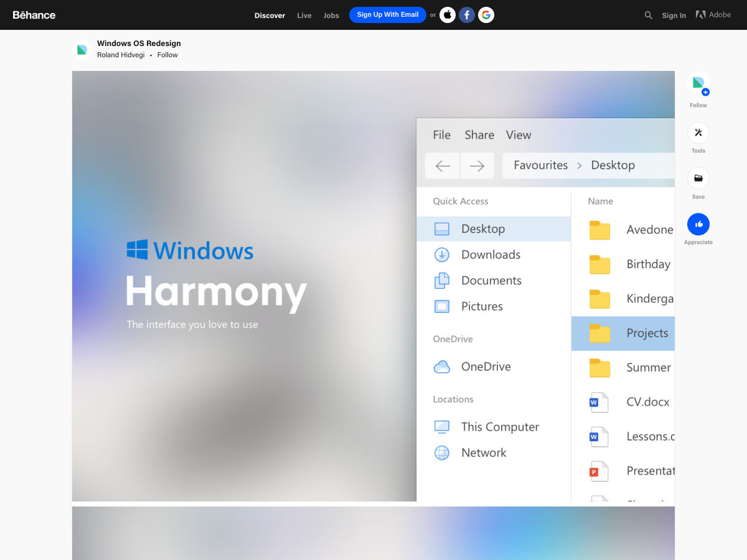
Task: Click Desktop in breadcrumb path
Action: pyautogui.click(x=613, y=165)
